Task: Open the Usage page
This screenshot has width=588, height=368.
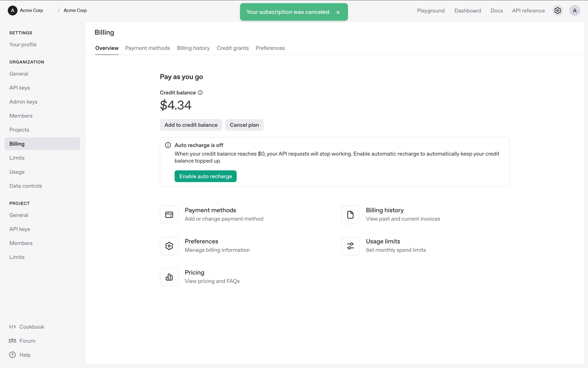Action: pyautogui.click(x=17, y=172)
